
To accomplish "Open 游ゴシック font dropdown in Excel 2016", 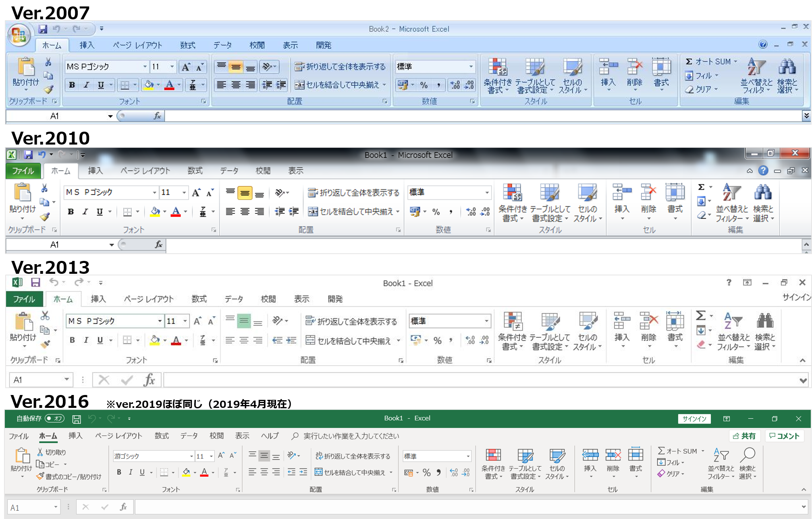I will [191, 456].
